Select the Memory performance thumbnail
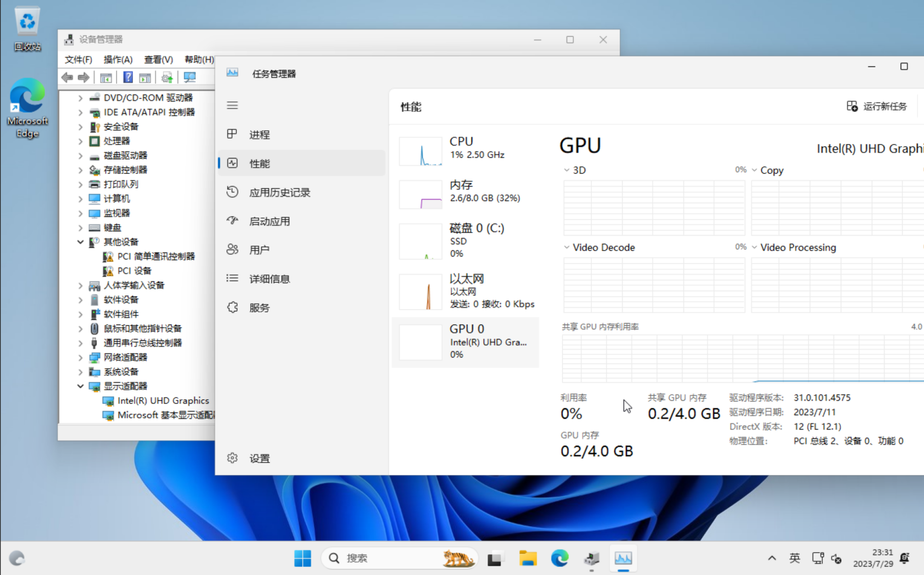Viewport: 924px width, 575px height. click(465, 192)
